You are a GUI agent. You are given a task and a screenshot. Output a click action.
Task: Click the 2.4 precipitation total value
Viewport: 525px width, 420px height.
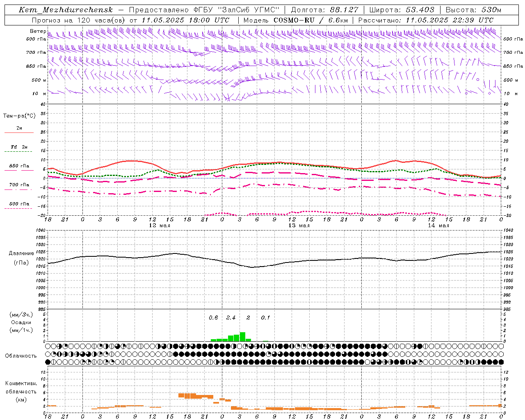coord(231,318)
